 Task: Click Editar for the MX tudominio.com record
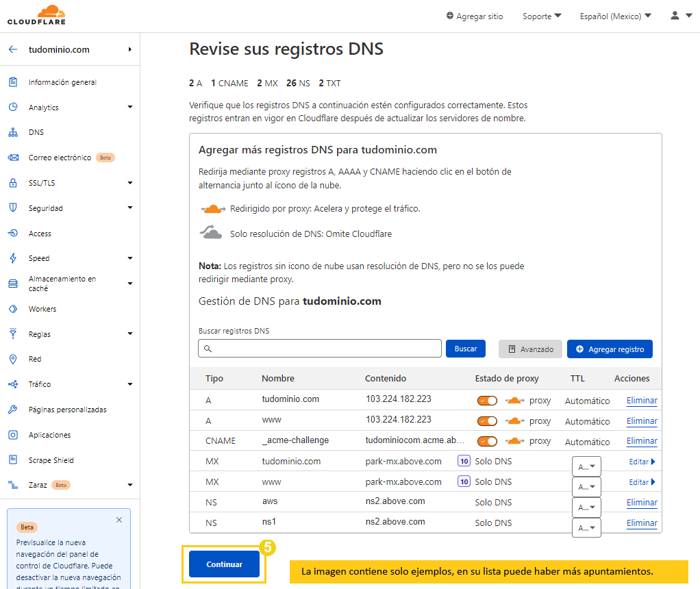click(642, 462)
